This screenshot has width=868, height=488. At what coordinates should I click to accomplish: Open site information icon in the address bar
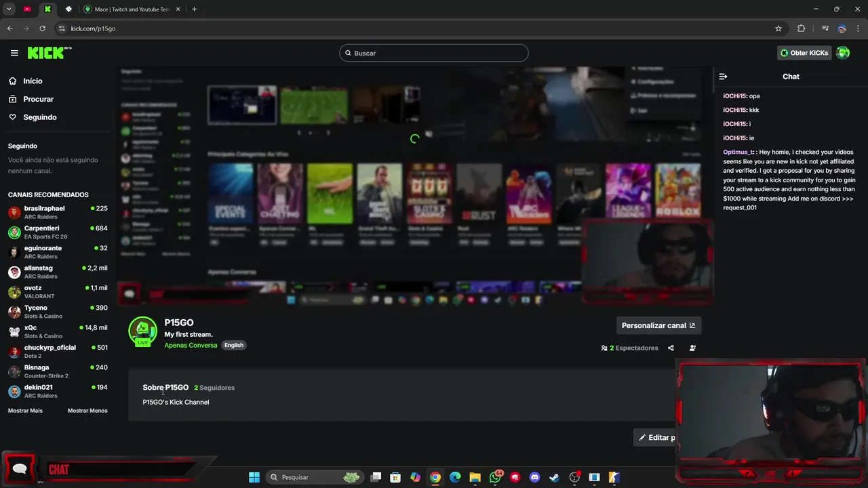[x=62, y=28]
